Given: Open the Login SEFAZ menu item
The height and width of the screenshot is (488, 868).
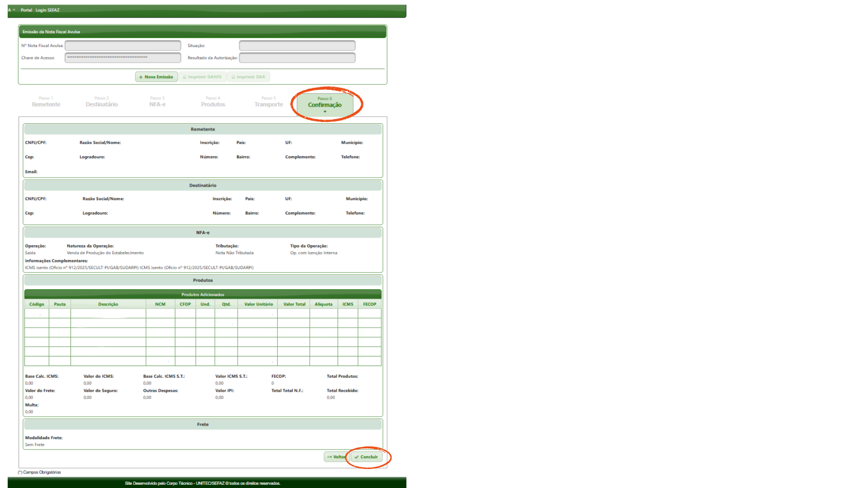Looking at the screenshot, I should click(47, 10).
